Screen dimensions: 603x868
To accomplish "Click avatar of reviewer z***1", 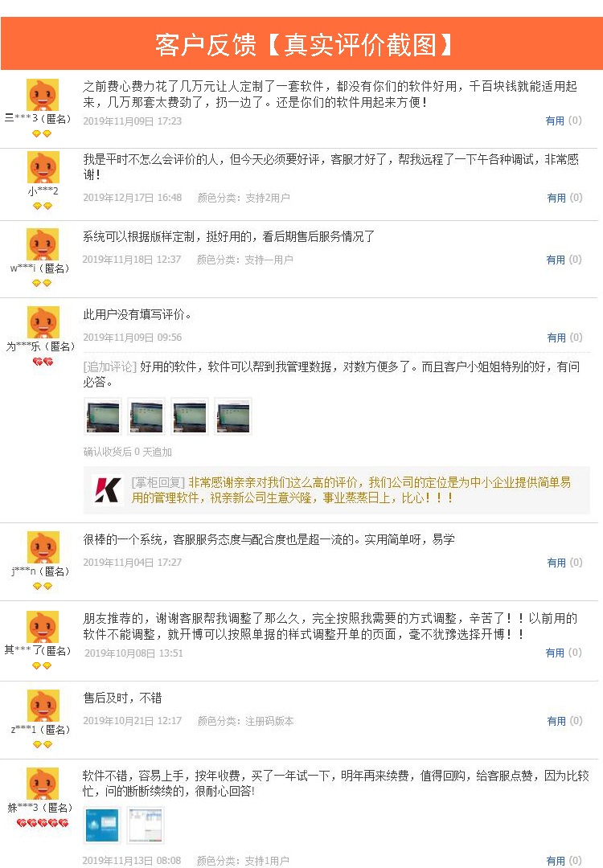I will [x=43, y=706].
